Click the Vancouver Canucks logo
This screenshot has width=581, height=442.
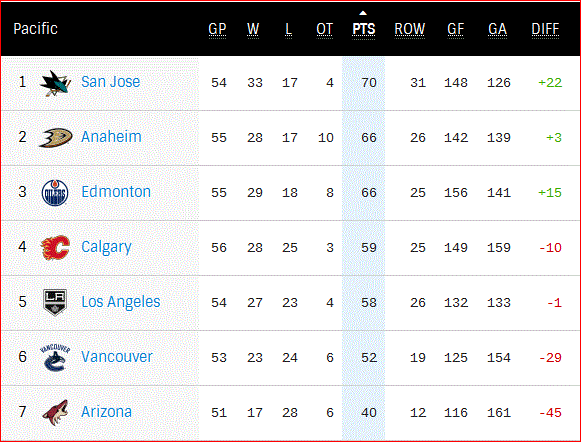(55, 357)
